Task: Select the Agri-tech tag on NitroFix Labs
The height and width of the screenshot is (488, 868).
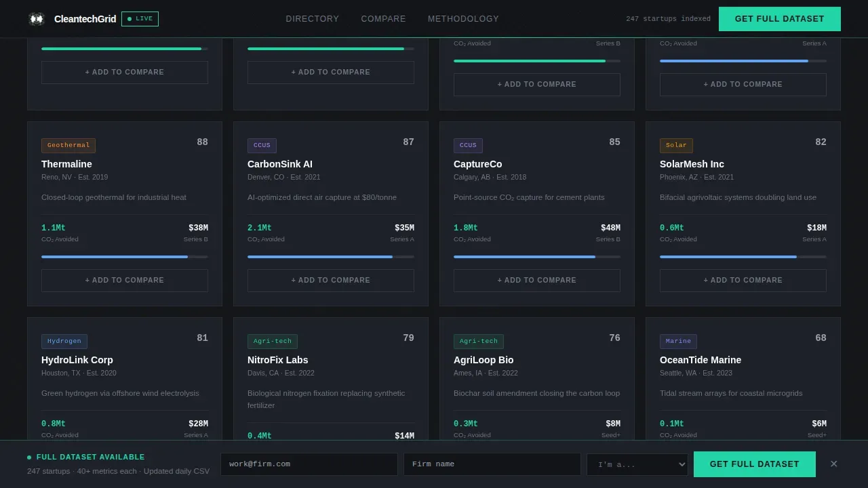Action: 273,342
